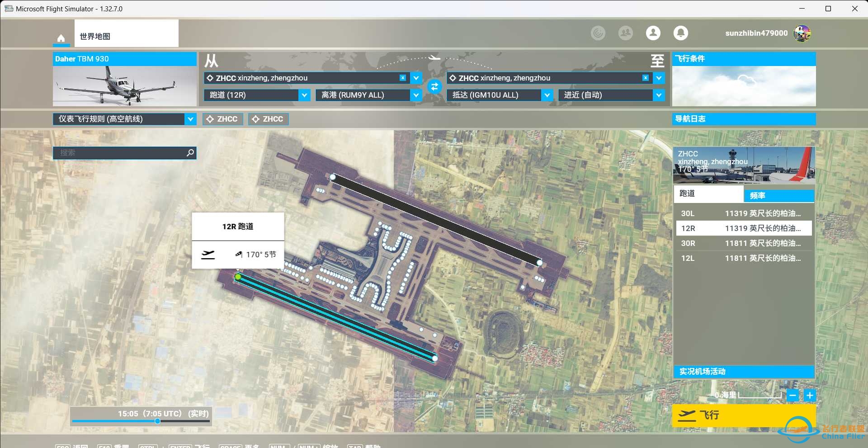The image size is (868, 448).
Task: Select the 世界地图 tab
Action: pos(127,33)
